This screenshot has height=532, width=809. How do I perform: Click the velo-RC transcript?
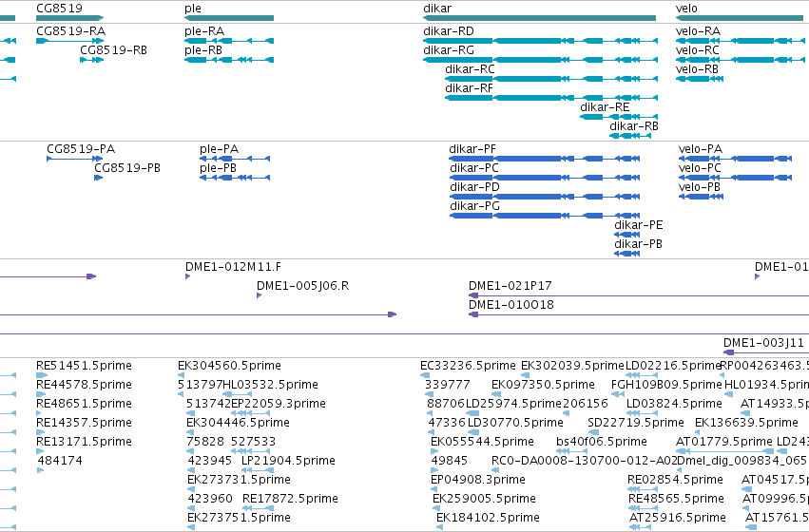tap(742, 60)
